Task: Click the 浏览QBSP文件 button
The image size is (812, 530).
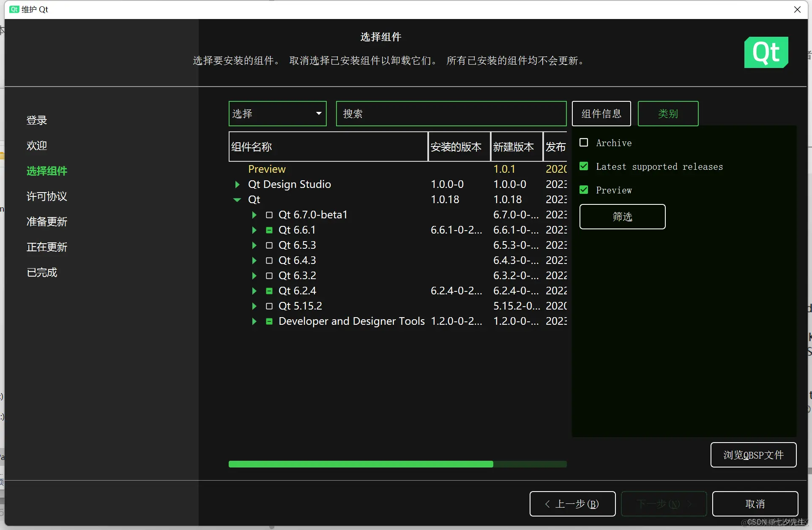Action: pos(753,455)
